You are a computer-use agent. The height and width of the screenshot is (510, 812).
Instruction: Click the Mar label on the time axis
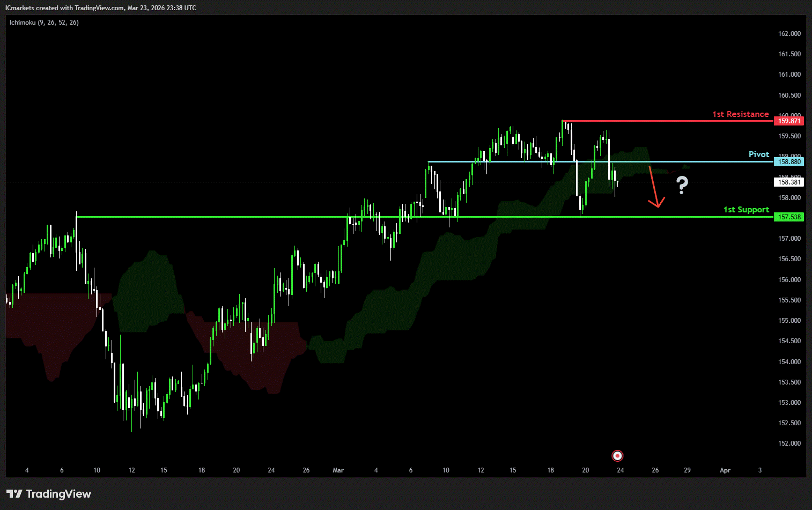tap(338, 470)
